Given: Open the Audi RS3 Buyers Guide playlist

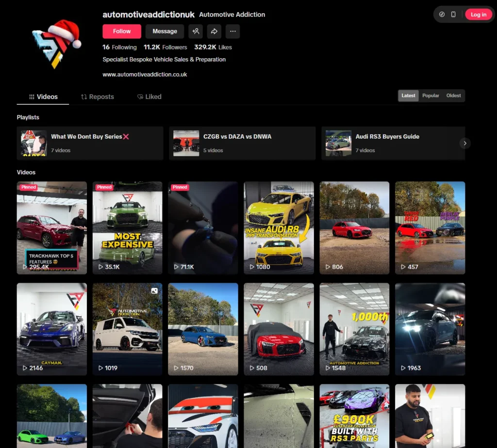Looking at the screenshot, I should point(393,143).
